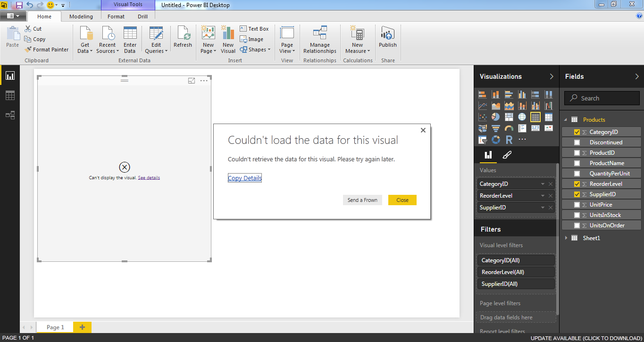Click Send a Frown button
644x342 pixels.
[362, 200]
